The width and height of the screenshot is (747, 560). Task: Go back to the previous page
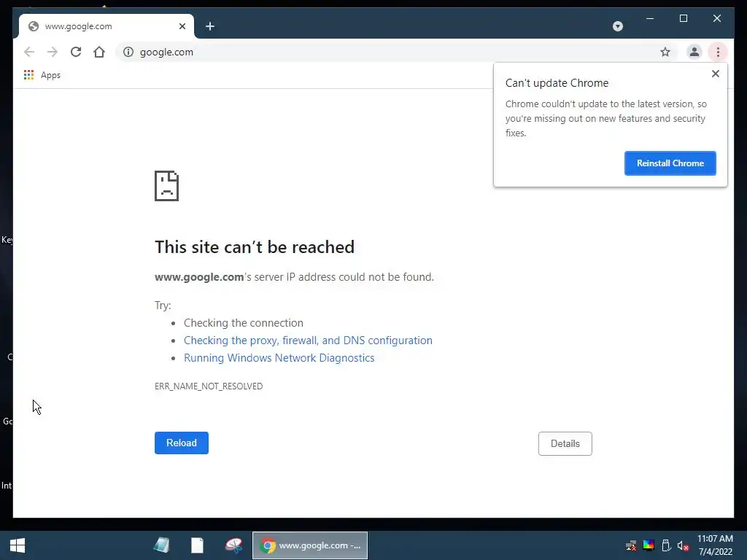click(x=29, y=52)
